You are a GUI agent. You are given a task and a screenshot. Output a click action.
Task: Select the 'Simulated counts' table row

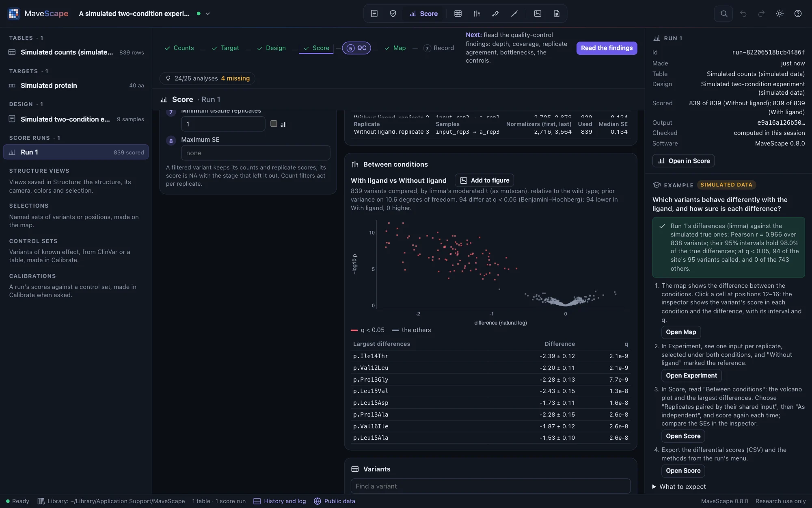point(76,52)
